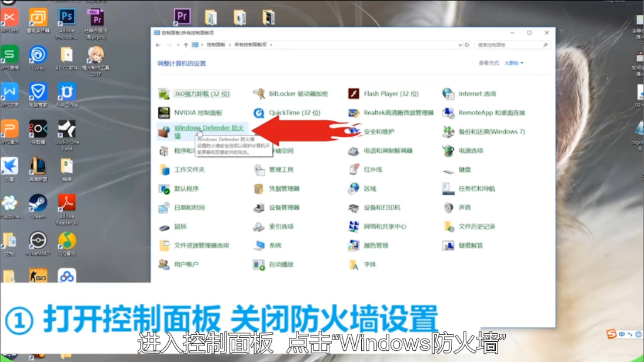Click the 声音 speaker icon
644x362 pixels.
(x=449, y=208)
